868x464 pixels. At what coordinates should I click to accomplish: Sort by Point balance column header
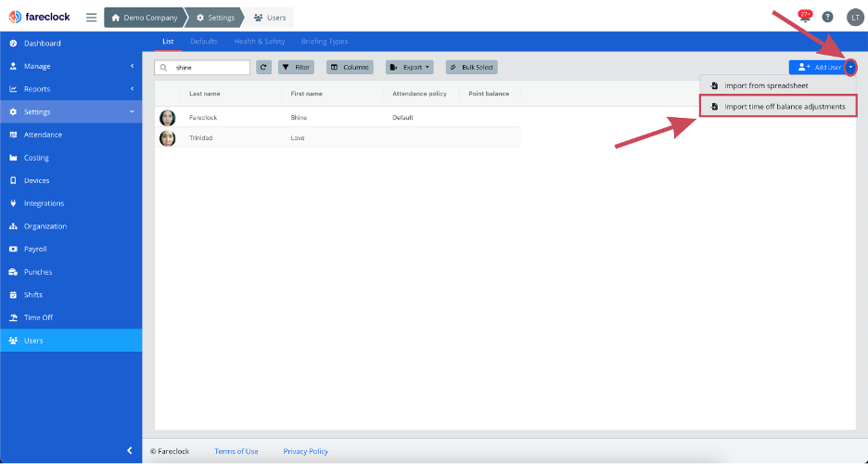(489, 94)
